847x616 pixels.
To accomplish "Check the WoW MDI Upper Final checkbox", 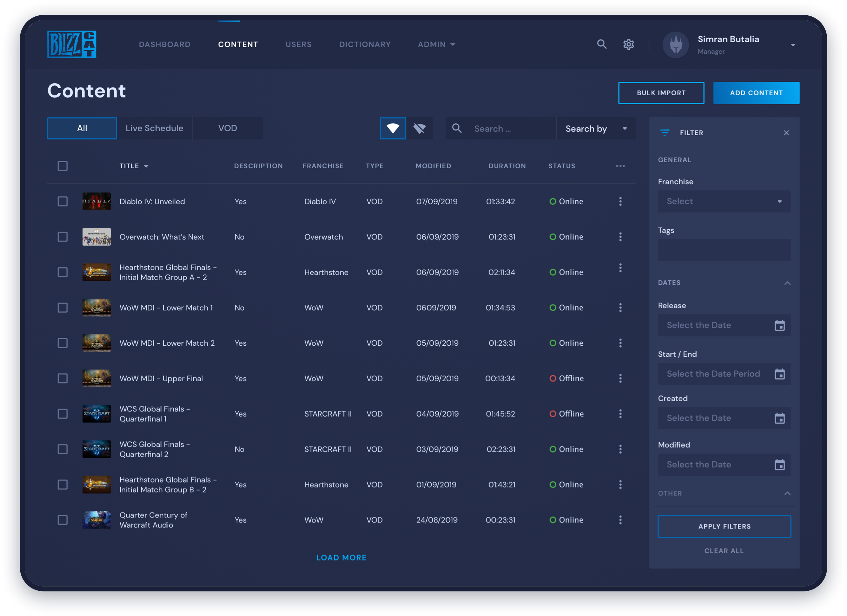I will 62,378.
